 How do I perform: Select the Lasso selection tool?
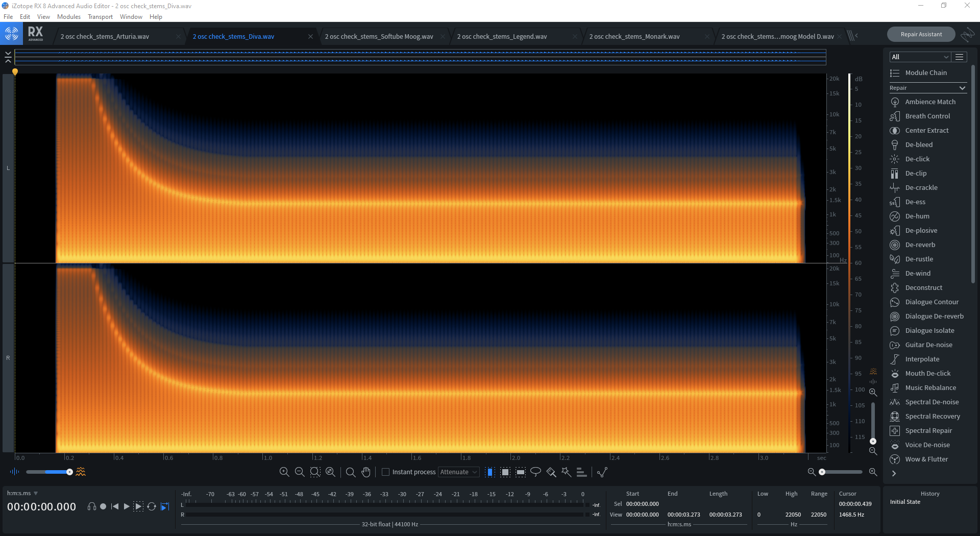point(535,472)
